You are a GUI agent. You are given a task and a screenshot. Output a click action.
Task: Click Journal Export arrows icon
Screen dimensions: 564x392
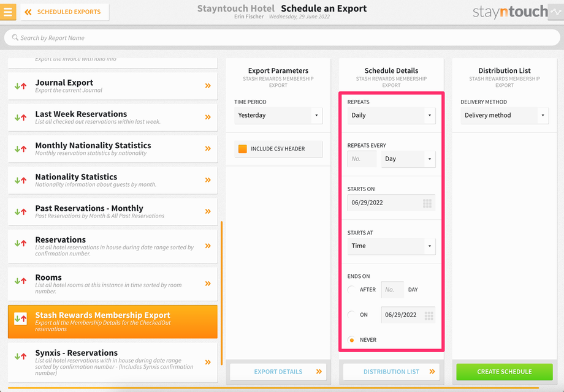[x=20, y=86]
